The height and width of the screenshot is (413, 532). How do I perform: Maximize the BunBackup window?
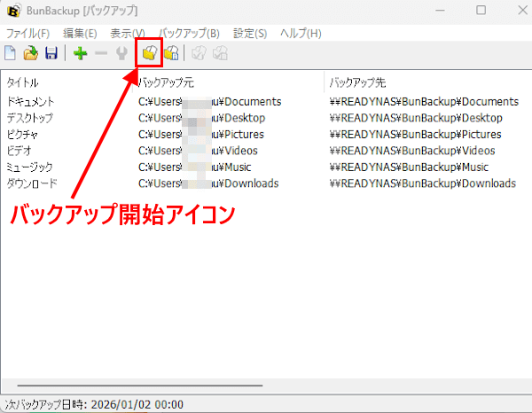click(x=481, y=10)
